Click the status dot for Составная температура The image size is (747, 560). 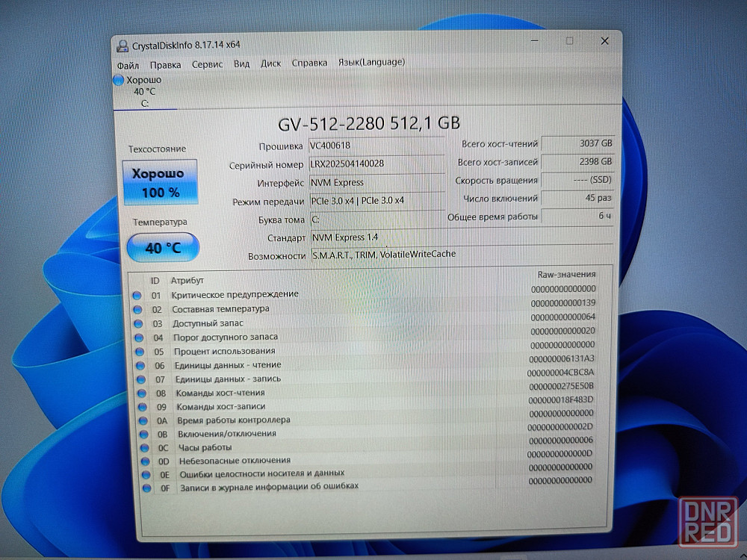point(137,310)
